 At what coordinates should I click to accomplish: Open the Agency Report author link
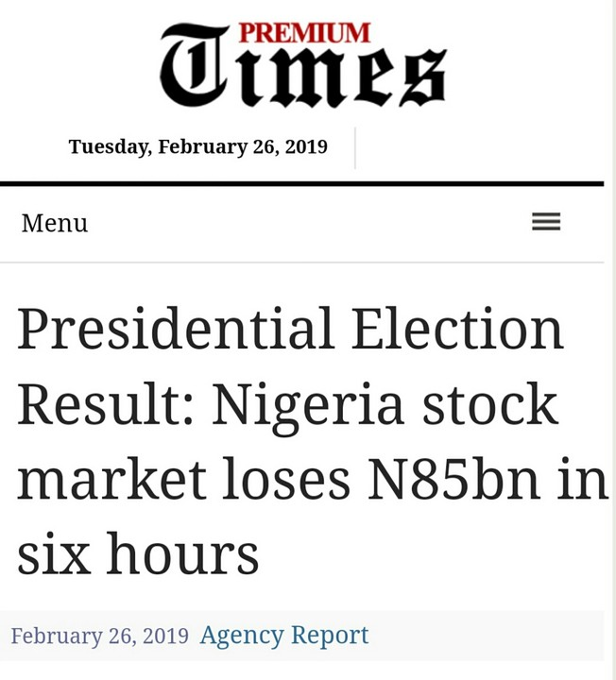click(x=283, y=635)
